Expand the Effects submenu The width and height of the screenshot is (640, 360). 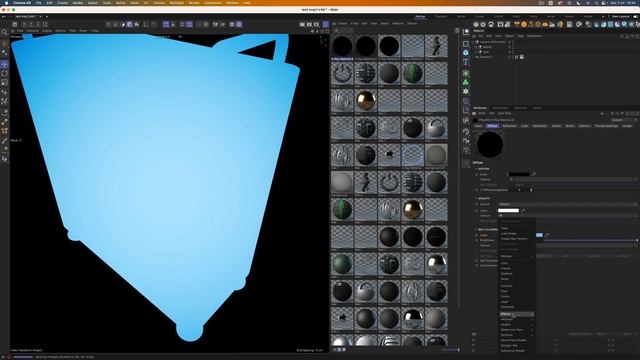point(516,314)
